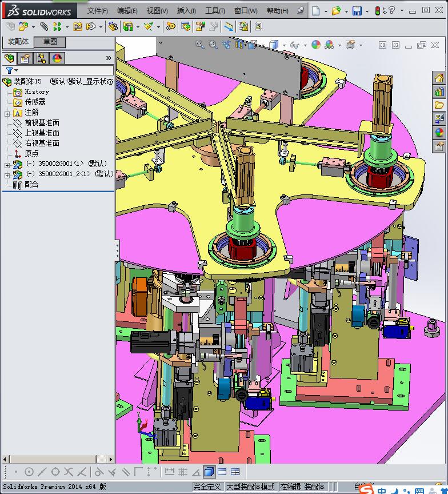Expand the 350002G001<1> component node
The width and height of the screenshot is (448, 494).
tap(7, 165)
